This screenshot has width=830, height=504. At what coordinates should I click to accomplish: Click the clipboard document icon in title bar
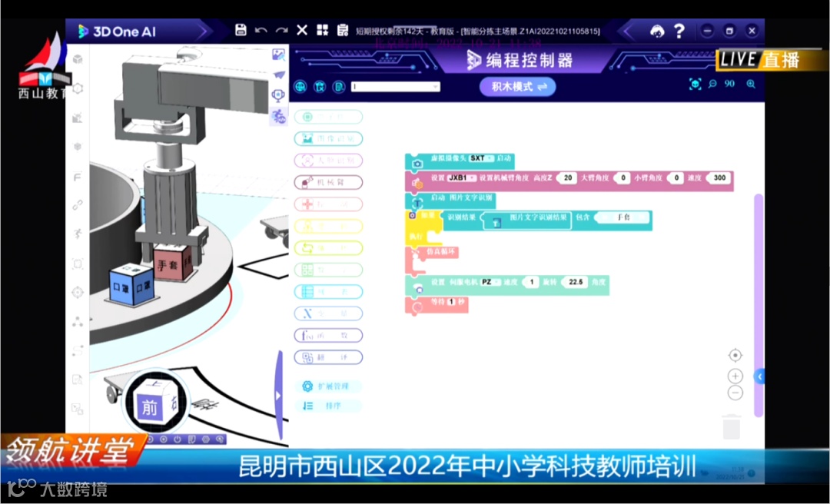coord(343,30)
